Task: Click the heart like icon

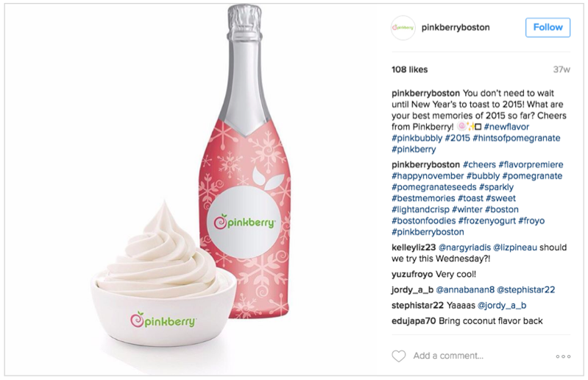Action: click(399, 356)
